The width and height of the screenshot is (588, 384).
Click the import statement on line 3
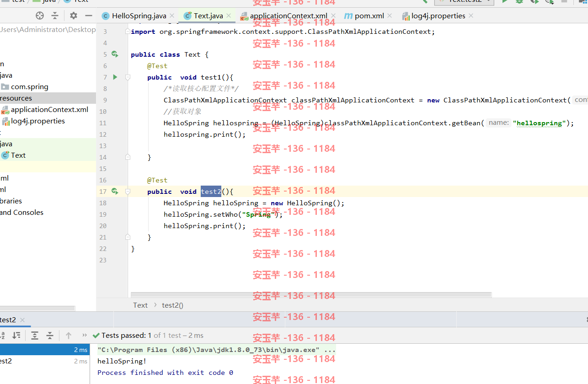pyautogui.click(x=283, y=32)
